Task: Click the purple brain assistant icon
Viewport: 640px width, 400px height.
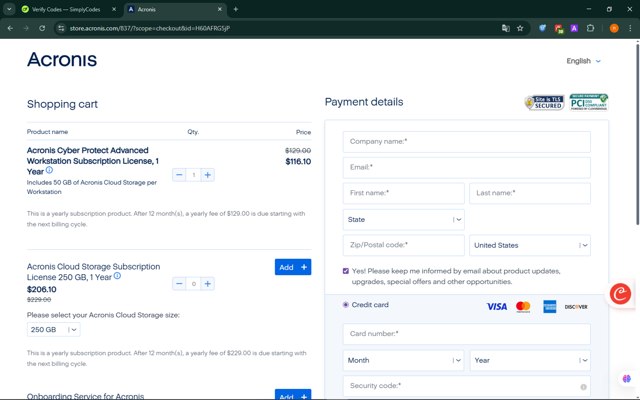Action: coord(627,379)
